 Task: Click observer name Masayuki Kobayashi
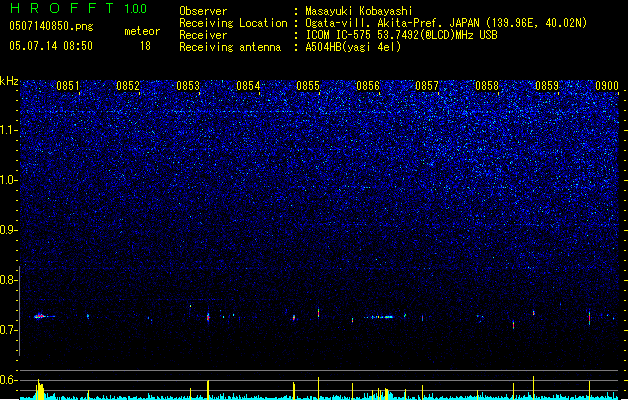359,11
